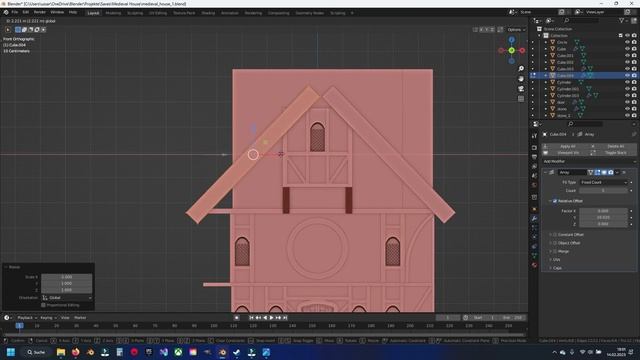The image size is (640, 360).
Task: Click the timeline play button
Action: (x=271, y=318)
